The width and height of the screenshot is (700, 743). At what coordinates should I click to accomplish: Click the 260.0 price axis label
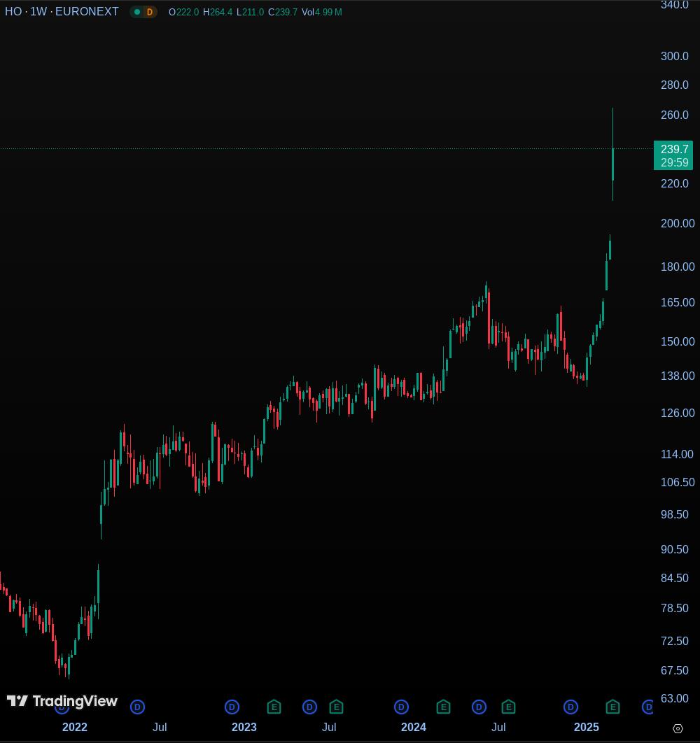coord(674,115)
